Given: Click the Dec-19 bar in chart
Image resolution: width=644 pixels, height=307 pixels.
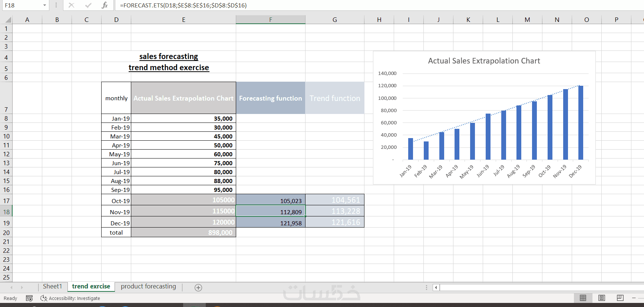Looking at the screenshot, I should pyautogui.click(x=581, y=123).
